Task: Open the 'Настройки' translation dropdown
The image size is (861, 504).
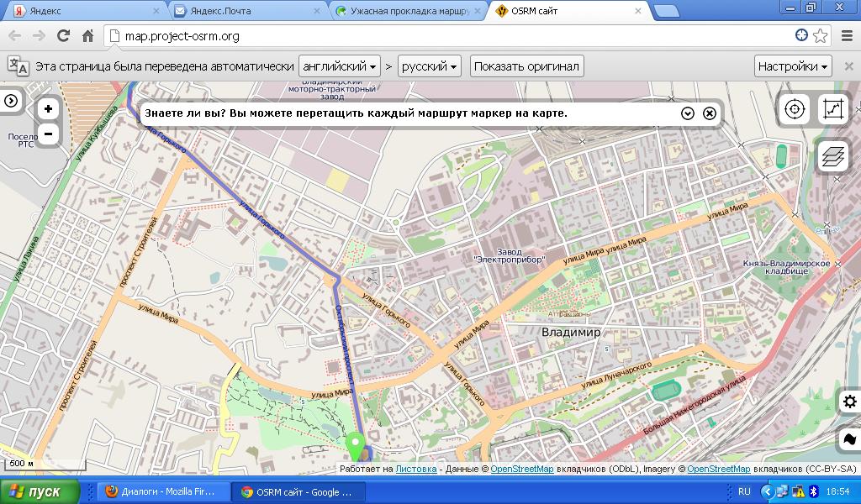Action: [x=793, y=66]
